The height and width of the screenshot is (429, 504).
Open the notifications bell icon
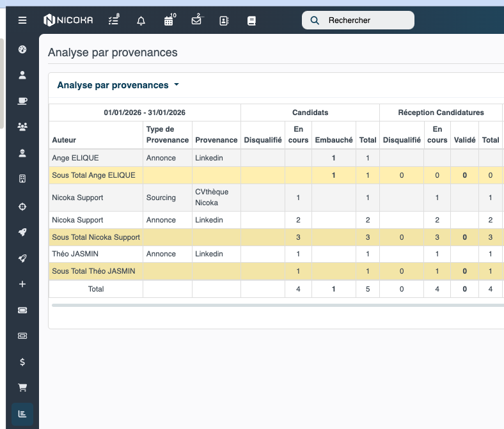pos(141,21)
